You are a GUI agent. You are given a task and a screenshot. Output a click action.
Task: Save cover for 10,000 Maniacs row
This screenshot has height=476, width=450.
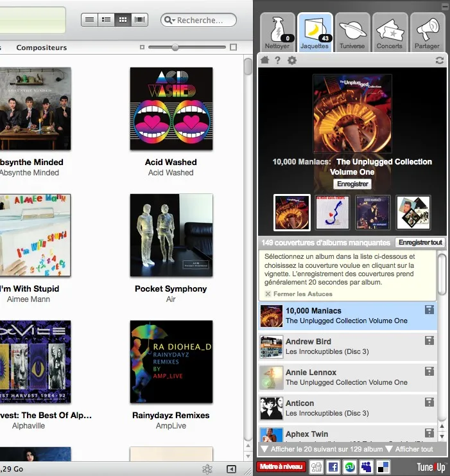pyautogui.click(x=429, y=310)
